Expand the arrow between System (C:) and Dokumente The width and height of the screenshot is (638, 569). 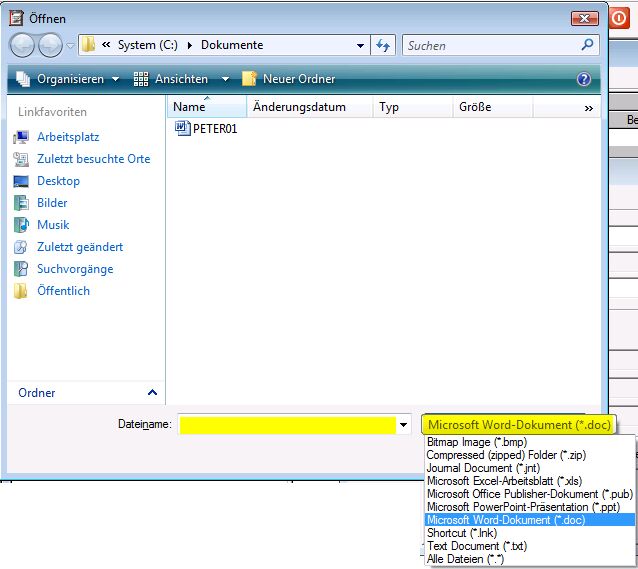[190, 45]
